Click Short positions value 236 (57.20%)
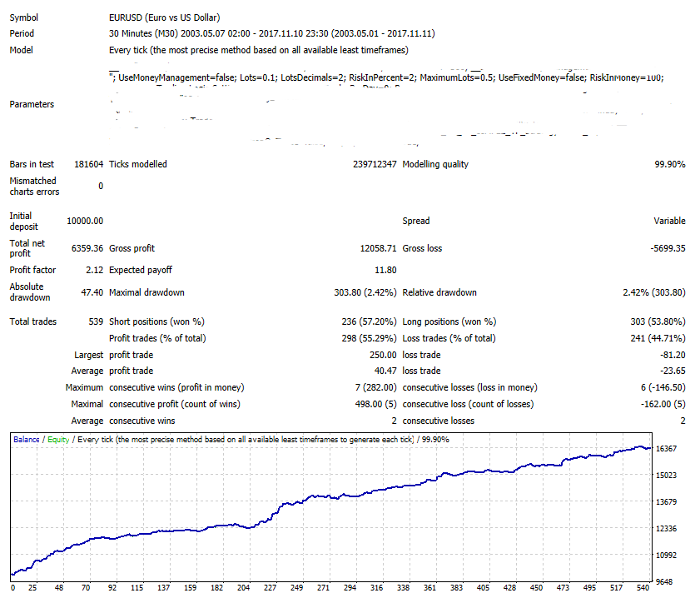 (x=369, y=321)
